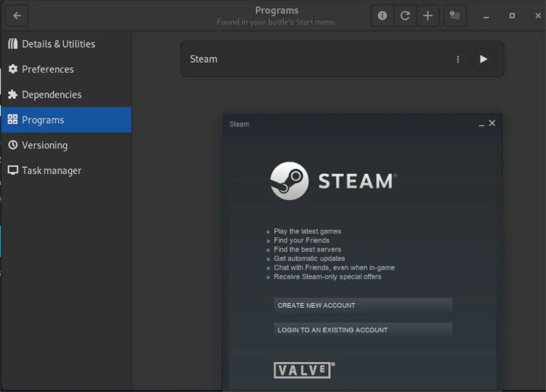
Task: Open Details & Utilities section
Action: pyautogui.click(x=66, y=44)
